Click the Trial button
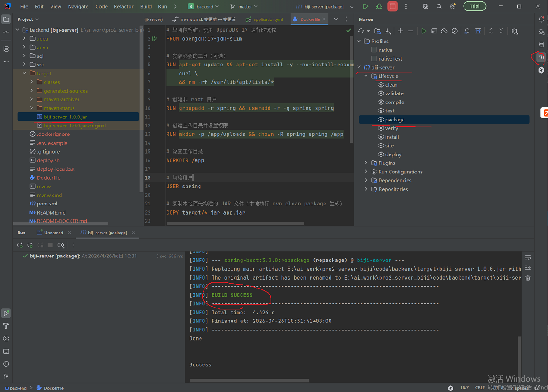548x392 pixels. tap(474, 6)
